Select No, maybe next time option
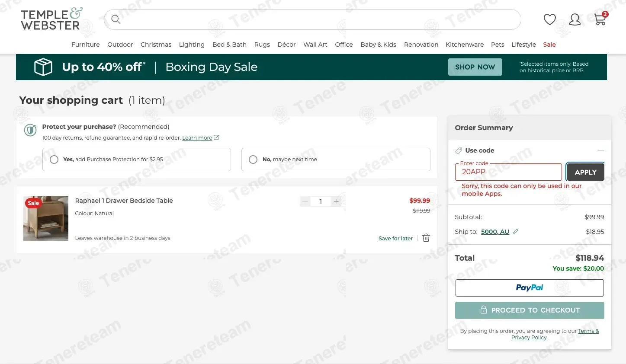626x364 pixels. click(253, 160)
